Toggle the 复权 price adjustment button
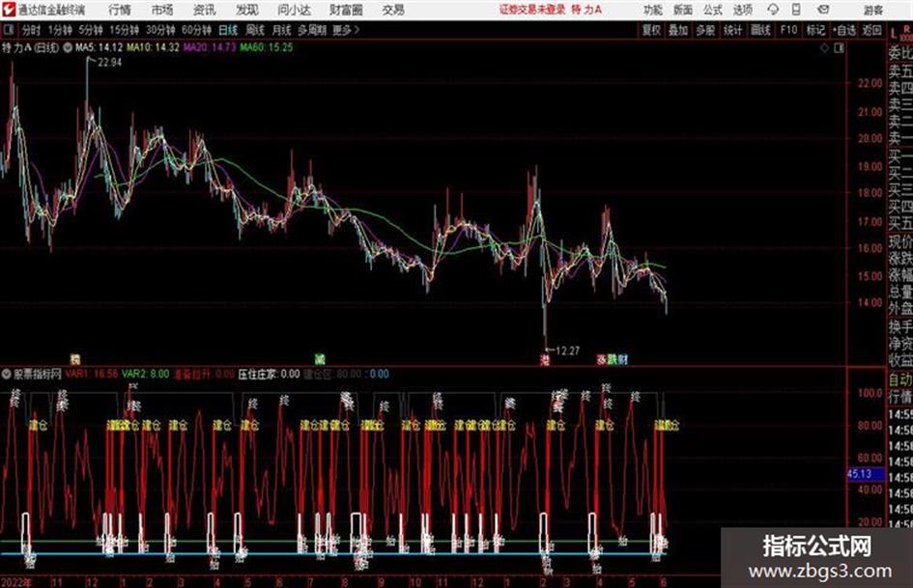This screenshot has width=913, height=588. point(651,30)
